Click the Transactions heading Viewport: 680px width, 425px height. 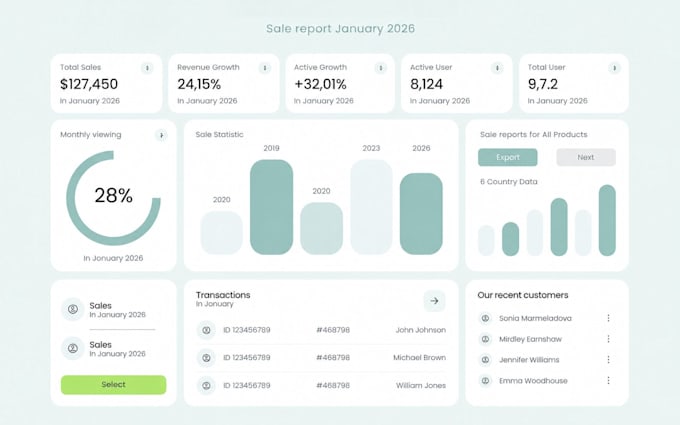pos(223,295)
